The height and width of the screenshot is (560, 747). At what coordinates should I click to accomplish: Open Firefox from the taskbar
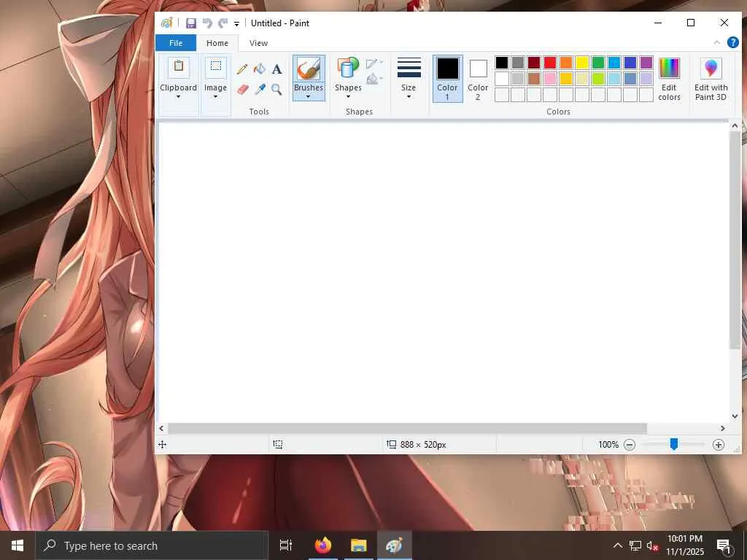pyautogui.click(x=323, y=545)
